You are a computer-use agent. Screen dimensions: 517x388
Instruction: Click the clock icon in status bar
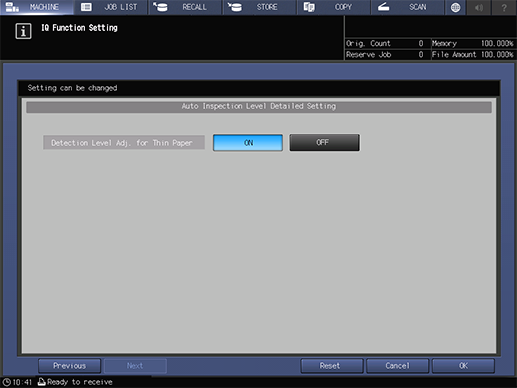[x=7, y=382]
